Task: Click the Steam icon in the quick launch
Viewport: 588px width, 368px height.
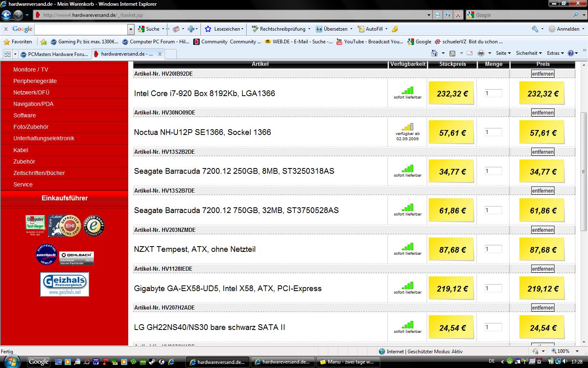Action: tap(152, 362)
